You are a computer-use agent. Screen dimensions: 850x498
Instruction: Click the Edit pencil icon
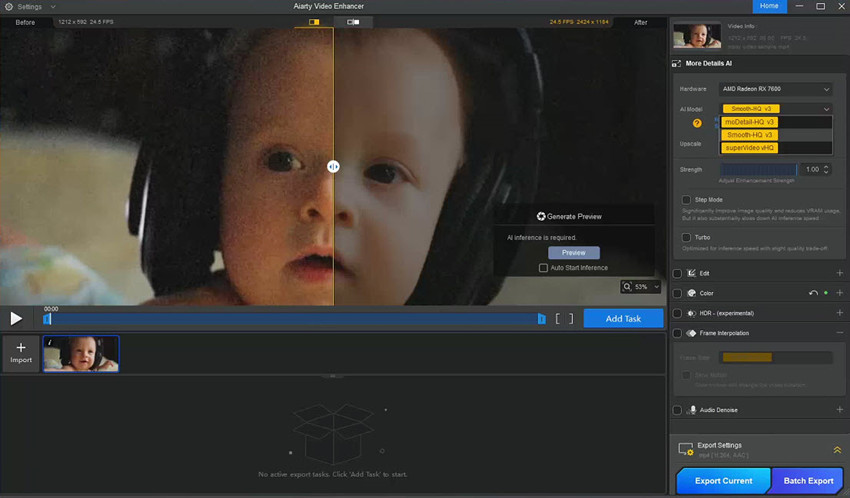click(691, 273)
